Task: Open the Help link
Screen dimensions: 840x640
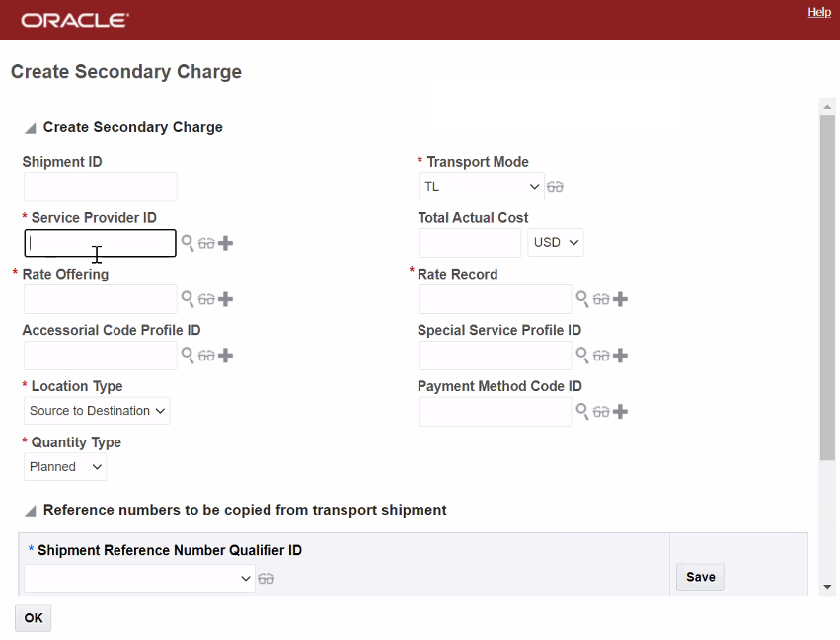Action: click(x=819, y=12)
